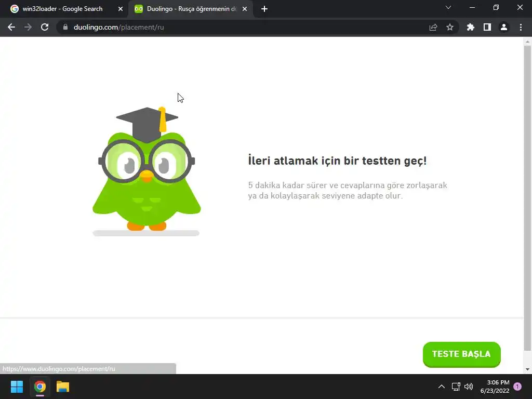Open the Chrome three-dot menu
Screen dimensions: 532x399
[x=521, y=27]
